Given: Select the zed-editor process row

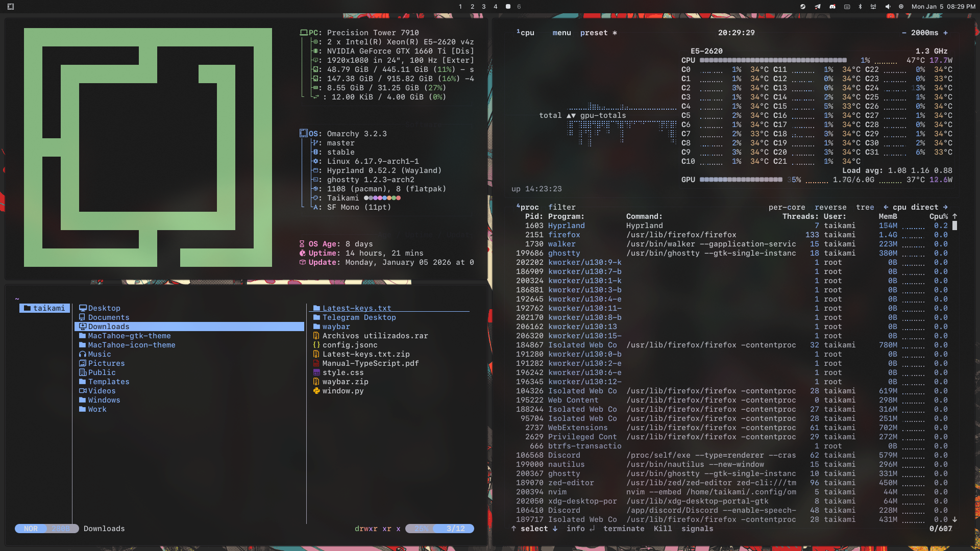Looking at the screenshot, I should (732, 483).
